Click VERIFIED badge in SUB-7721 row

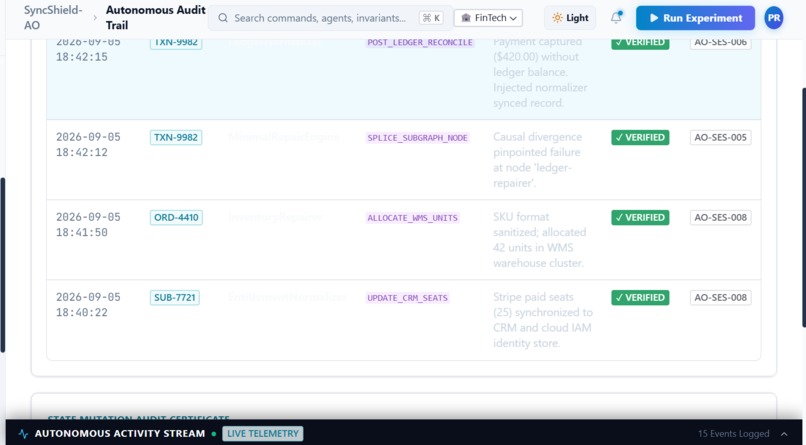pyautogui.click(x=640, y=298)
